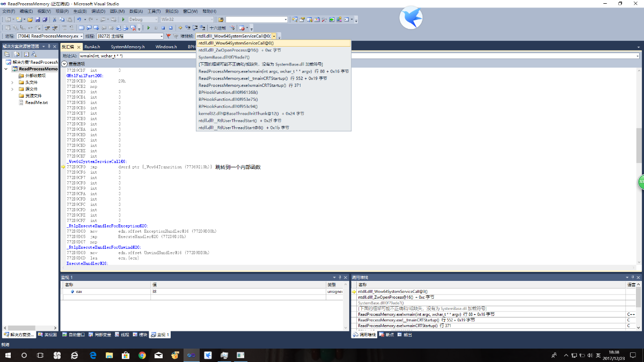Switch to the Windows.h tab
The height and width of the screenshot is (362, 644).
tap(166, 47)
